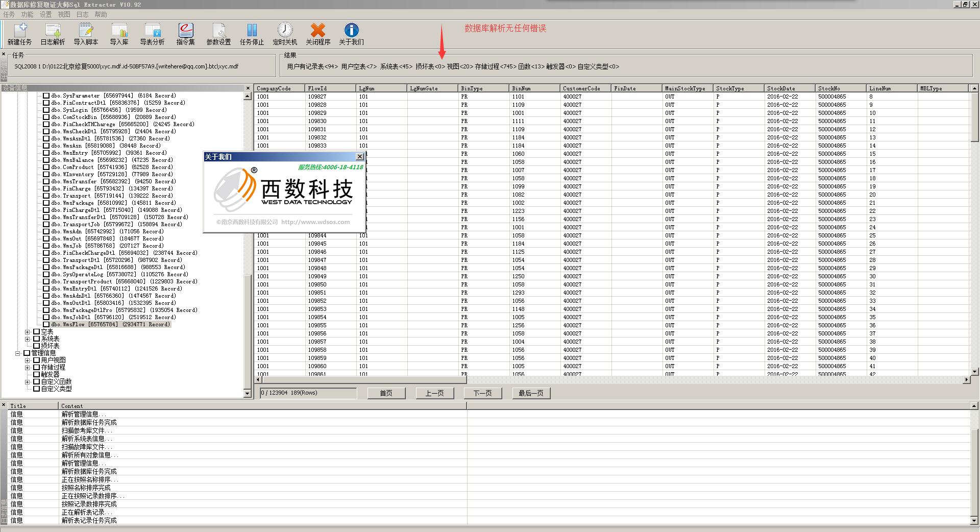Click the tree panel scroll-up arrow

(248, 96)
